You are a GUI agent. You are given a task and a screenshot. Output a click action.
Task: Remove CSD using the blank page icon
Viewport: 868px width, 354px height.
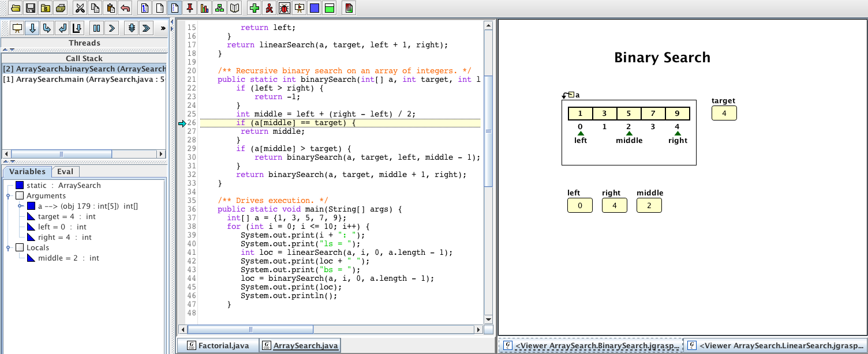(x=160, y=8)
